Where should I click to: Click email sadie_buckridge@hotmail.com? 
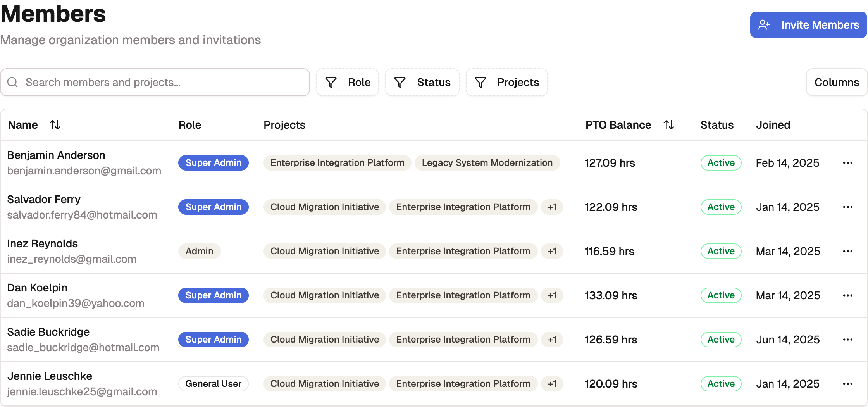click(83, 347)
